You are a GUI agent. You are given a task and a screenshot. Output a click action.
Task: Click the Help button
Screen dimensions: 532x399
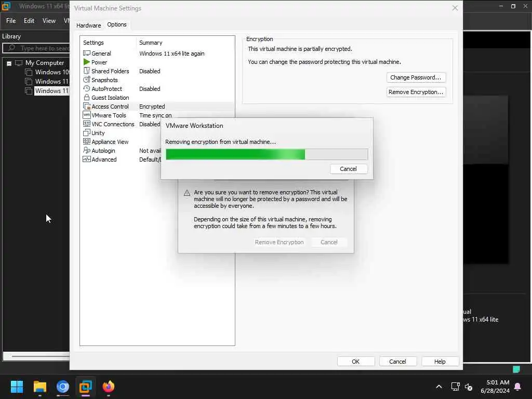coord(440,362)
